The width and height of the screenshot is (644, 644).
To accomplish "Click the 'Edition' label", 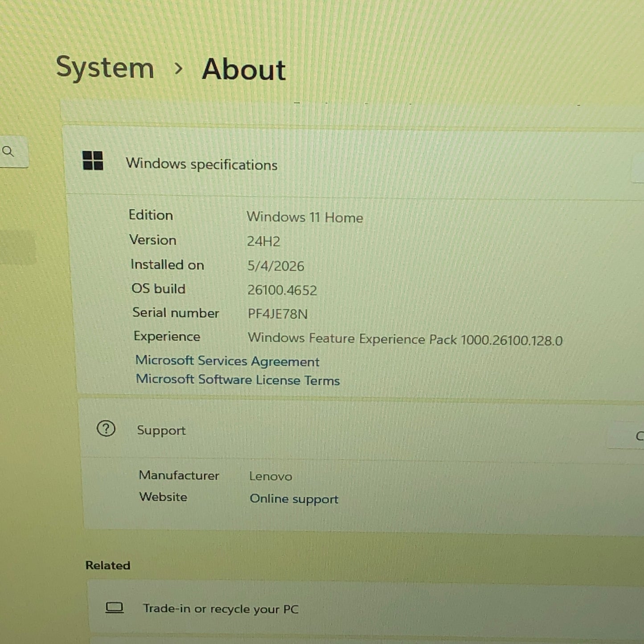I will (x=151, y=215).
